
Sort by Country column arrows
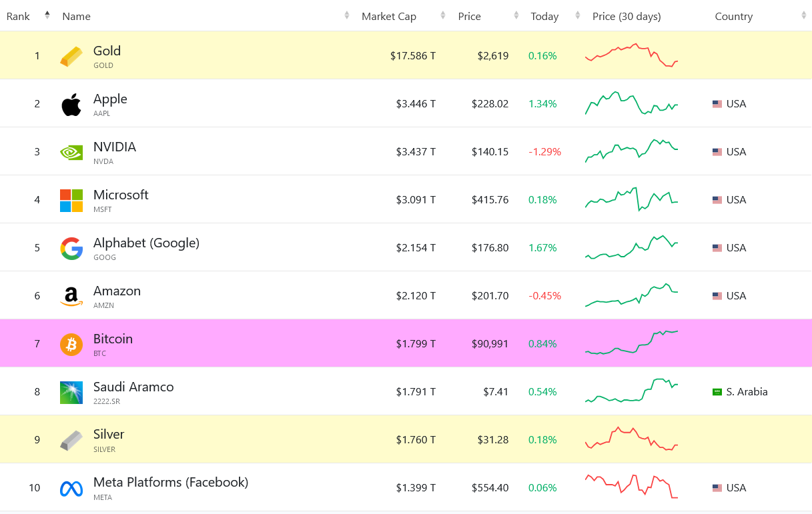click(x=803, y=16)
